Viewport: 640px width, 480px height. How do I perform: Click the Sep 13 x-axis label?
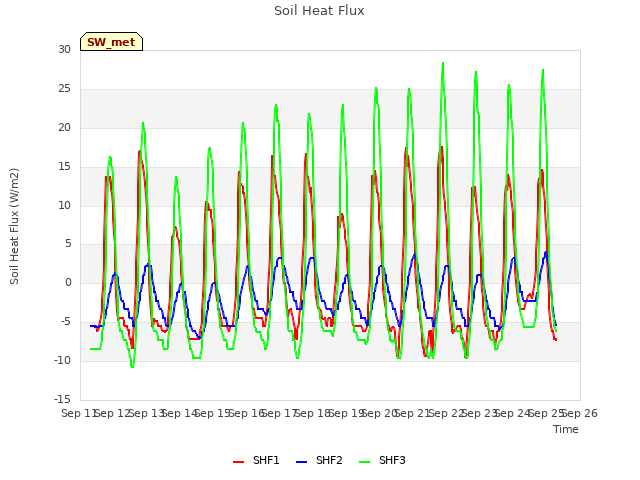147,413
